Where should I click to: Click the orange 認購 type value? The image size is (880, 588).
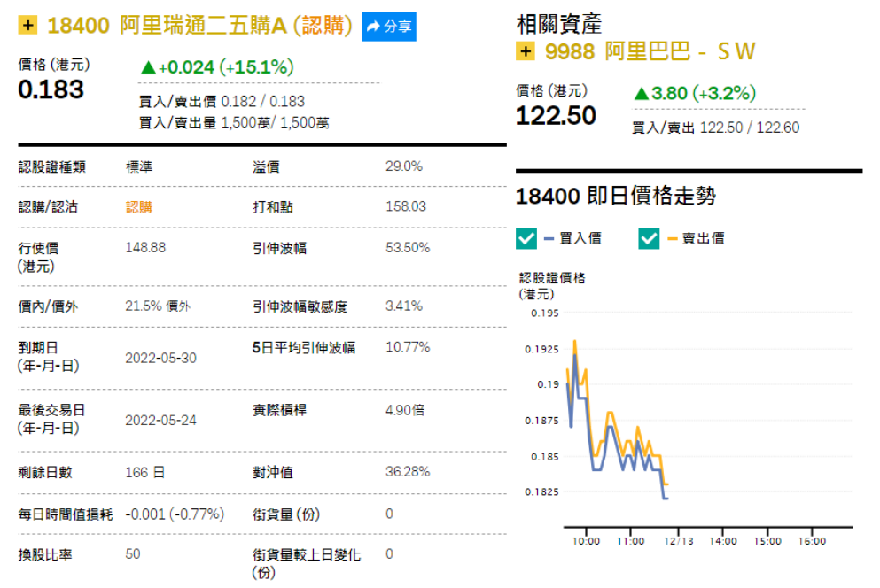138,207
